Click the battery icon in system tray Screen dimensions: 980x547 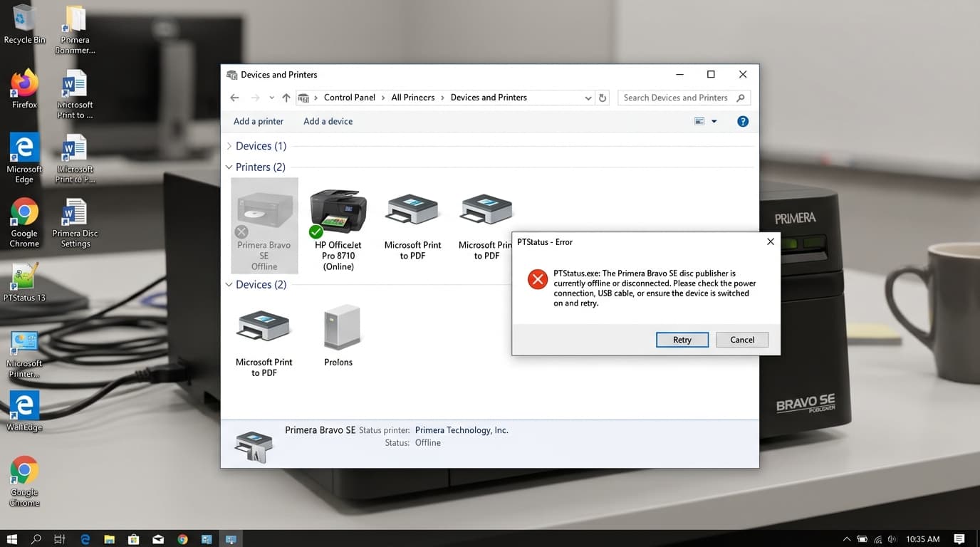[862, 539]
